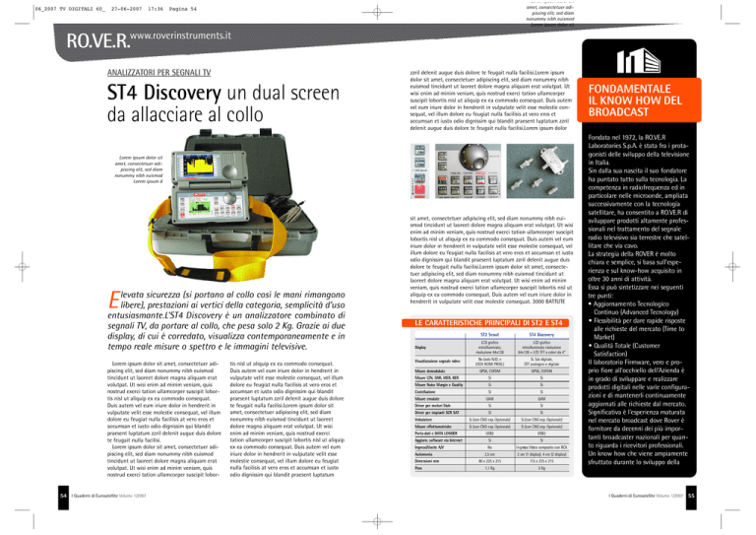
Task: Click the 'Porta dati e DATA LOGGER' row label
Action: click(436, 434)
